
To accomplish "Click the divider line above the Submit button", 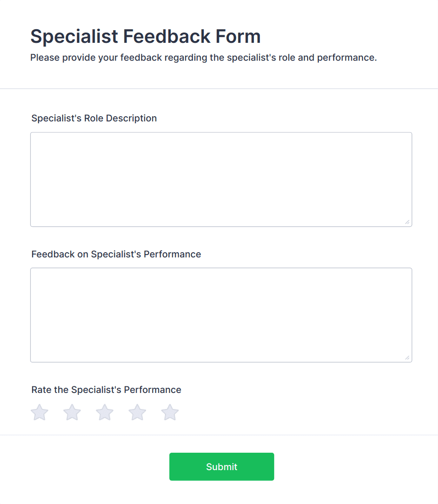I will click(219, 435).
